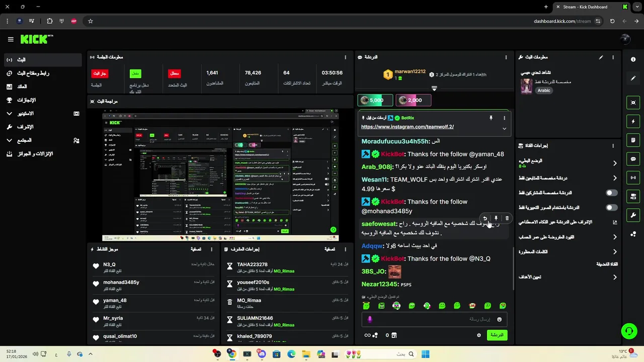The image size is (644, 362).
Task: Open the info icon in the right rail
Action: [x=633, y=59]
